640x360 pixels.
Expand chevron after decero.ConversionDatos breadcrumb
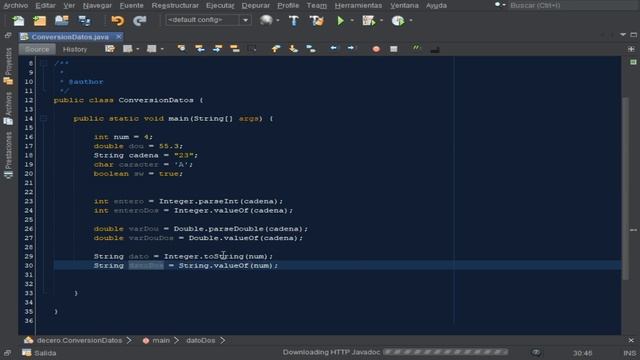coord(129,340)
